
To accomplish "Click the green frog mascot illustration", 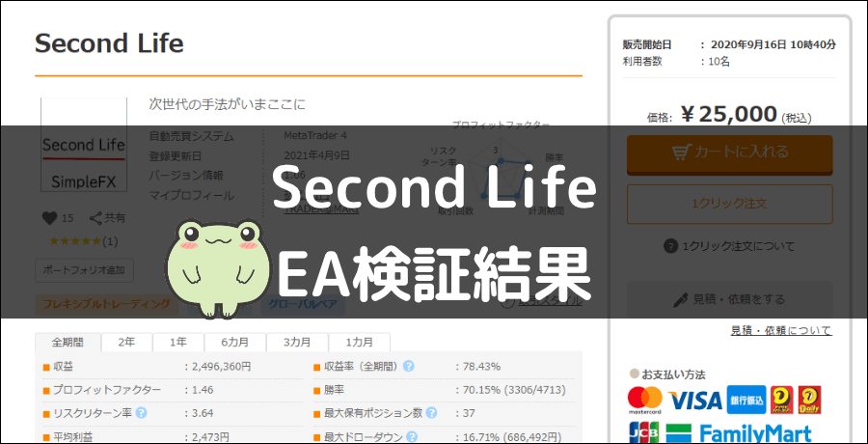I will (x=219, y=268).
